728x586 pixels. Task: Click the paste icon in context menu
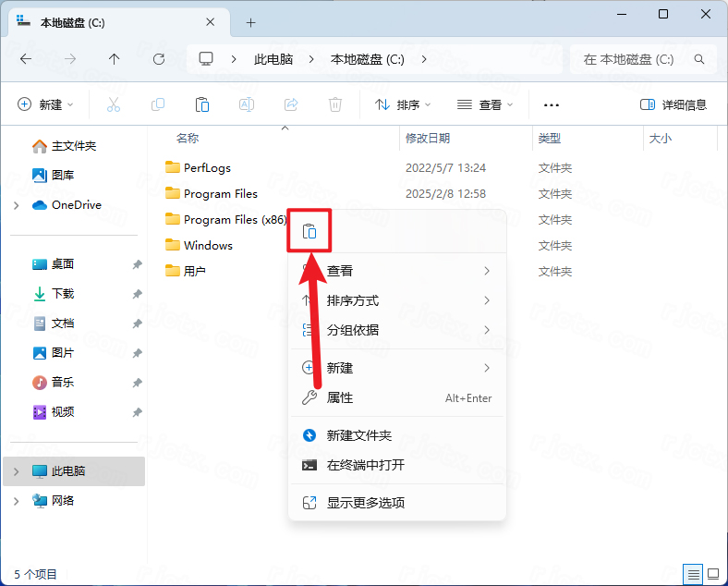tap(309, 231)
